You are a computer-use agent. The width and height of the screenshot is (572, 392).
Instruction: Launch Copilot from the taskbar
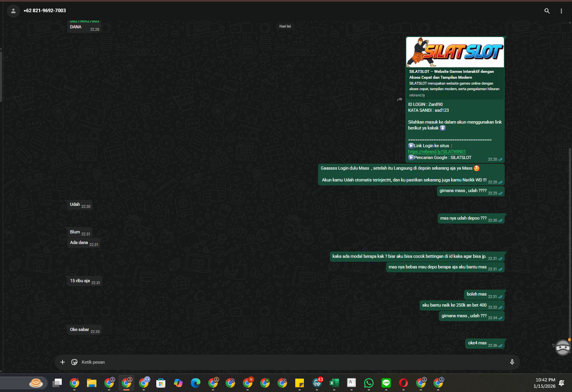(x=178, y=383)
